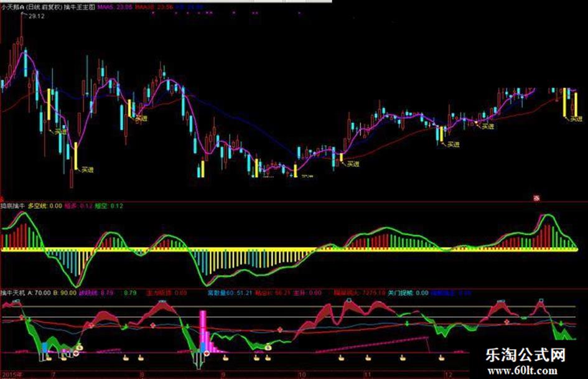The height and width of the screenshot is (379, 588).
Task: Click the small red icon above 抄底擒牛 panel
Action: point(536,198)
